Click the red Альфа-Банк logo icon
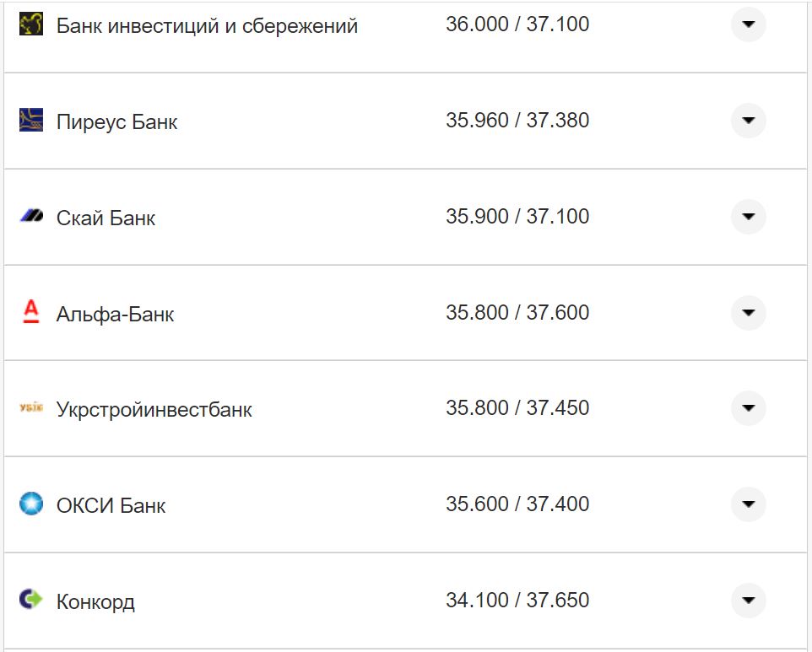The height and width of the screenshot is (652, 812). (31, 313)
